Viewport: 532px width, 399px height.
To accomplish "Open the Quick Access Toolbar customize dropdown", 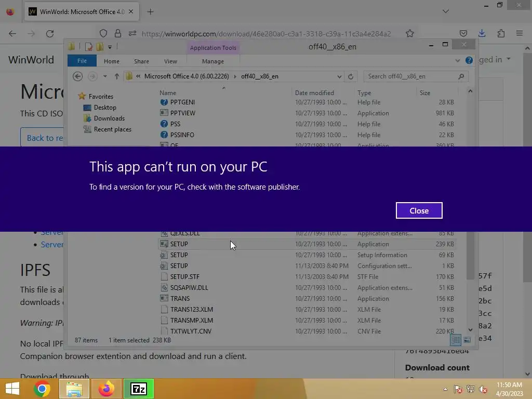I will tap(110, 47).
